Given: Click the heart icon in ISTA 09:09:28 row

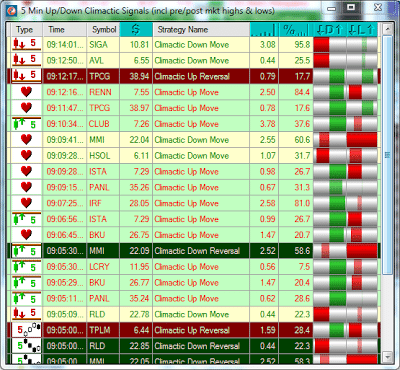Looking at the screenshot, I should coord(26,171).
